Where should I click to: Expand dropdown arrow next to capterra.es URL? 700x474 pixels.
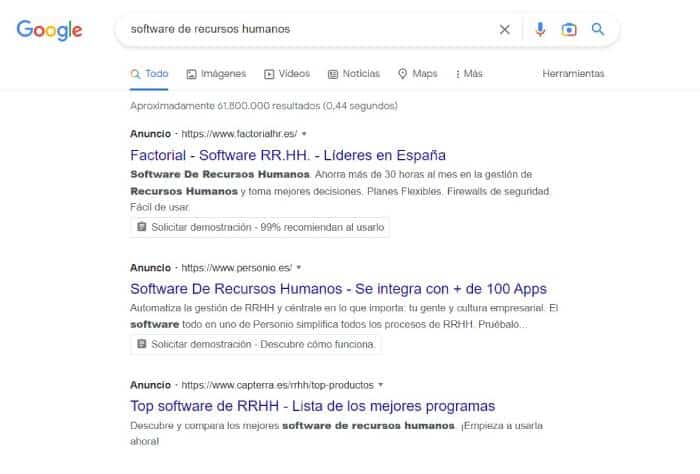point(380,384)
